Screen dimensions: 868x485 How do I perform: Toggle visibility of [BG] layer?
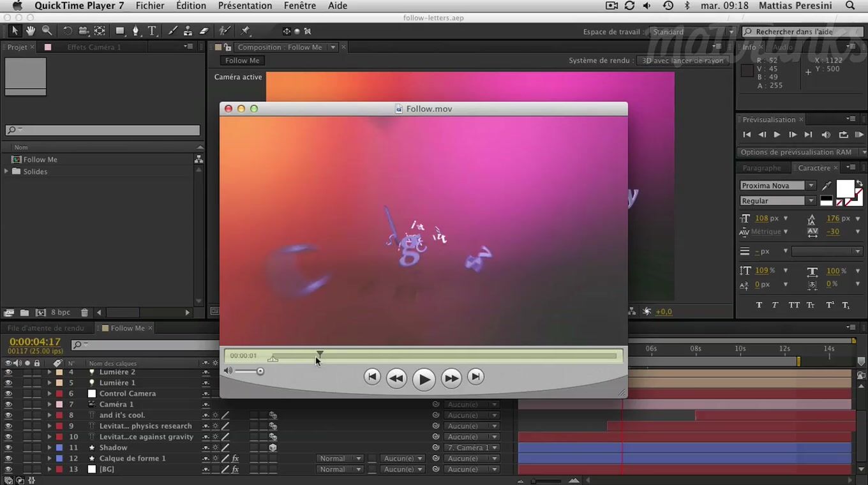(x=8, y=470)
